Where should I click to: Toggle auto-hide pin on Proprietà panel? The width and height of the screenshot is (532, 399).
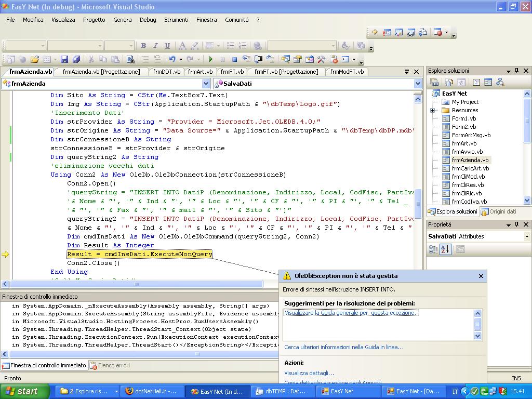click(x=517, y=224)
